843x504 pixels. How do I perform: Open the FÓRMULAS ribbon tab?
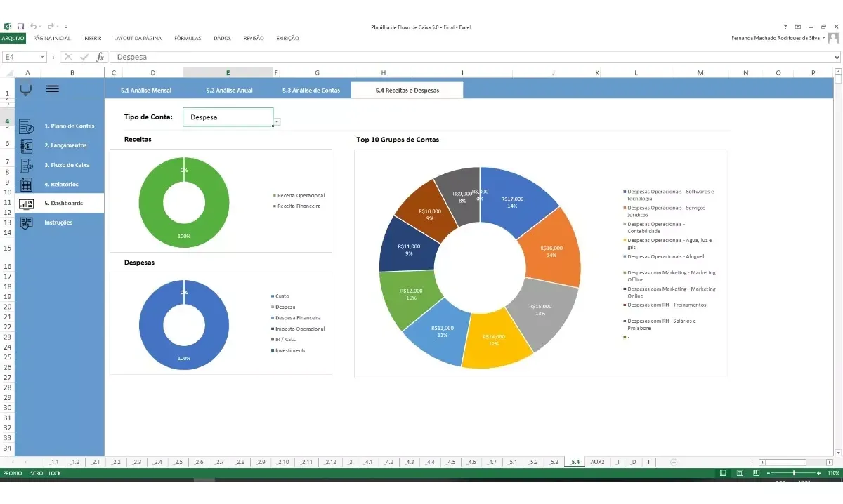click(188, 38)
